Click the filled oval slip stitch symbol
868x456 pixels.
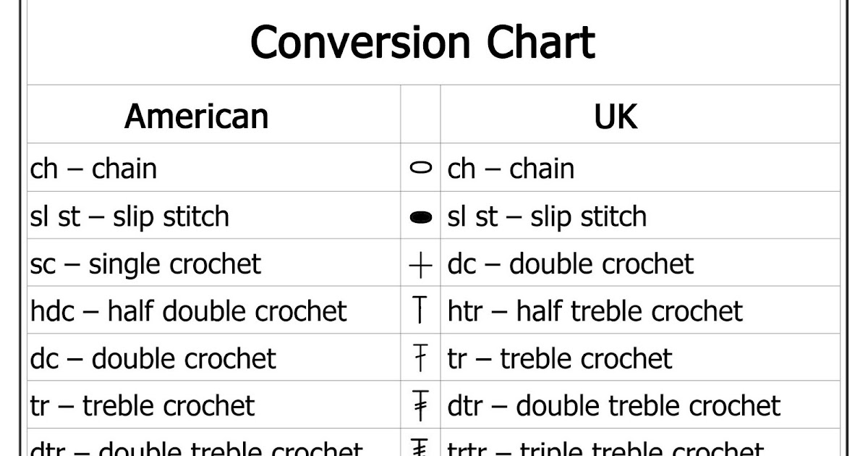(x=420, y=217)
